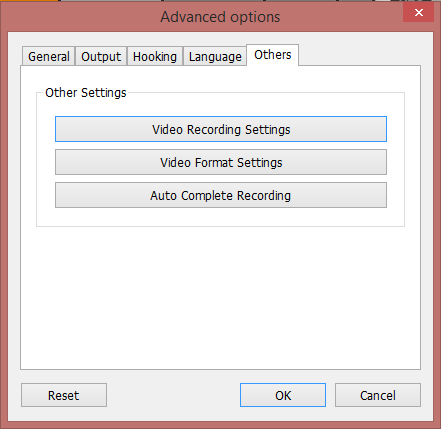The width and height of the screenshot is (441, 429).
Task: Click the Other Settings group label
Action: (x=86, y=93)
